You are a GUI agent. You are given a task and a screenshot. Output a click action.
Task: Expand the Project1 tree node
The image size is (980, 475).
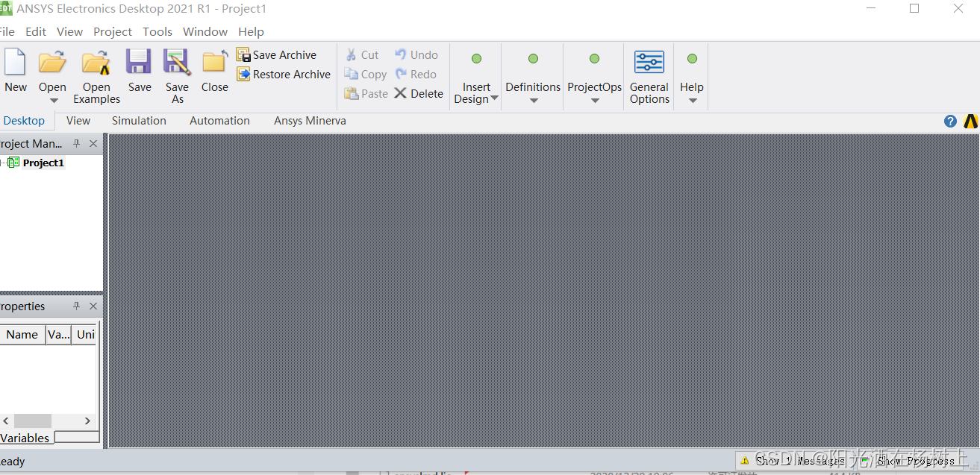click(2, 163)
